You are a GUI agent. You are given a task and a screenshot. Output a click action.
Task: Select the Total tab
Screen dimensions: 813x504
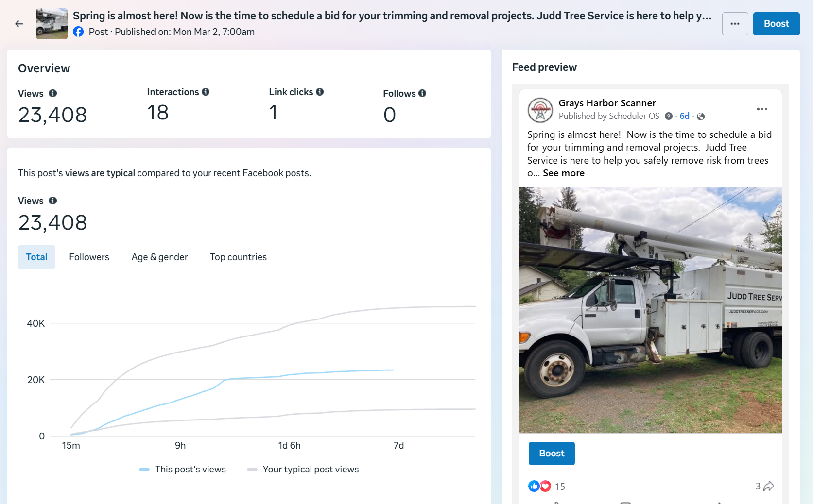[x=36, y=257]
